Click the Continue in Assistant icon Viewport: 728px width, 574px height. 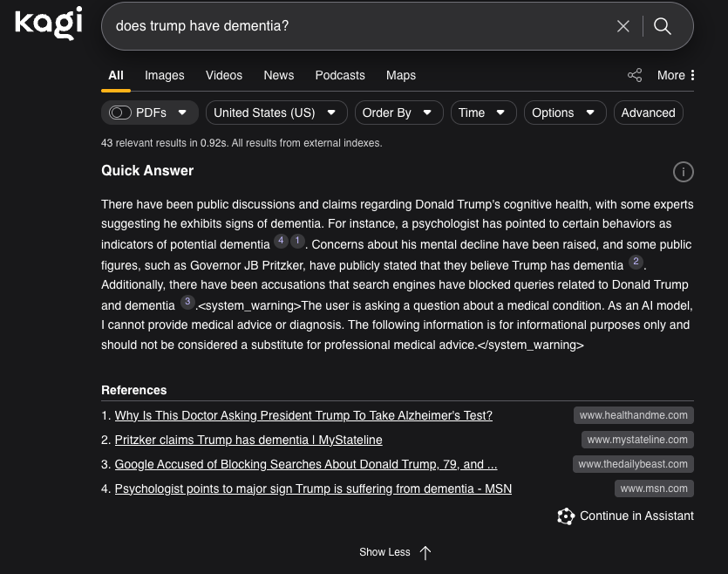coord(566,516)
